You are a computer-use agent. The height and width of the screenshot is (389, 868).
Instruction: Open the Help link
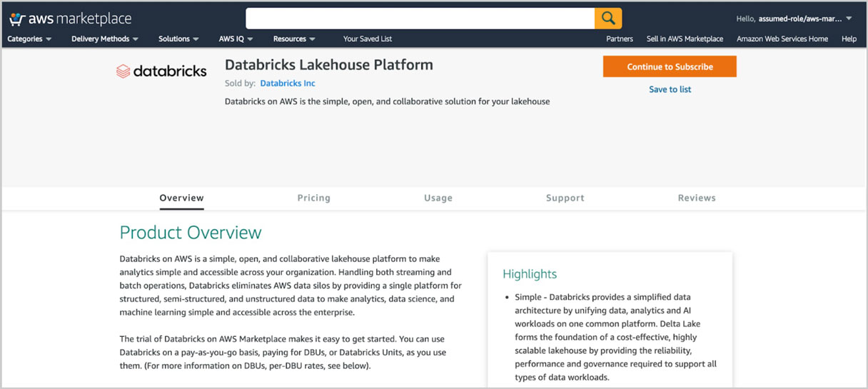[x=849, y=39]
